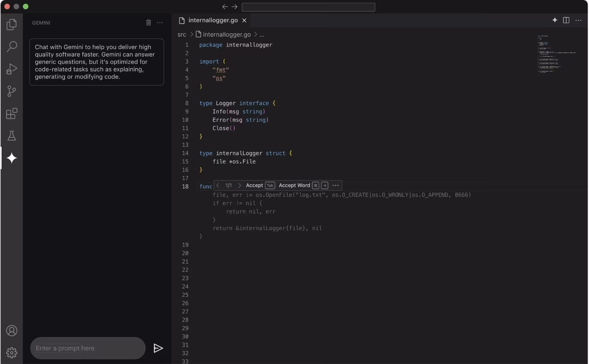Click the code minimap
This screenshot has width=589, height=364.
click(556, 55)
